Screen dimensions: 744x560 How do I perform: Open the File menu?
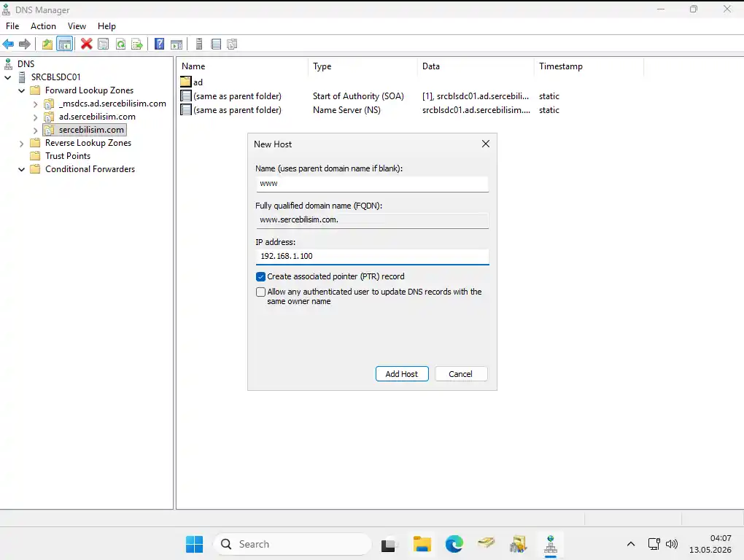pos(12,26)
